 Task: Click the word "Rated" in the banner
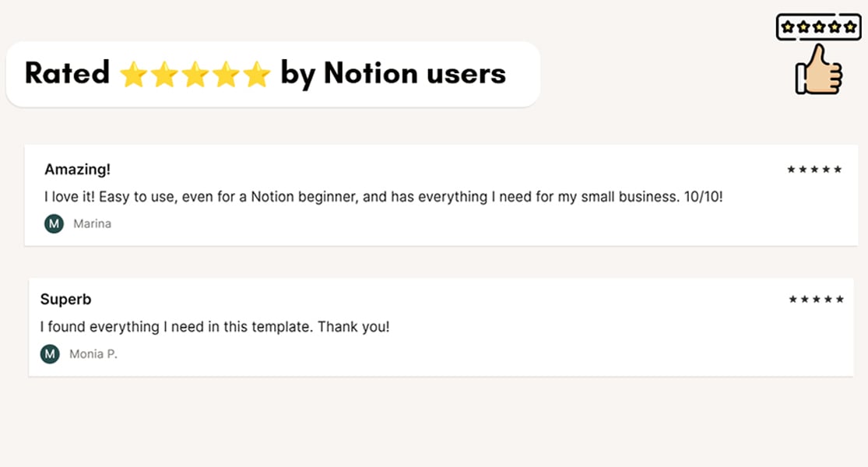coord(67,74)
